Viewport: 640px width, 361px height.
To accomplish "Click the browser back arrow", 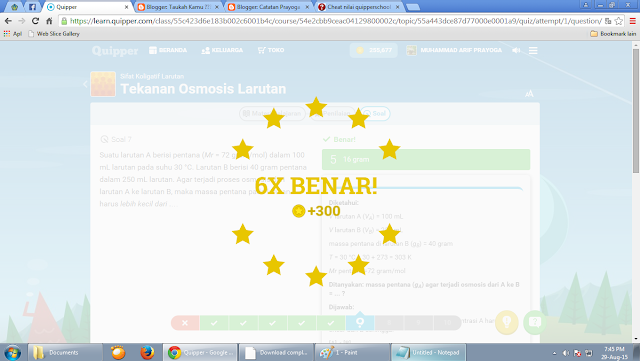I will click(x=8, y=21).
